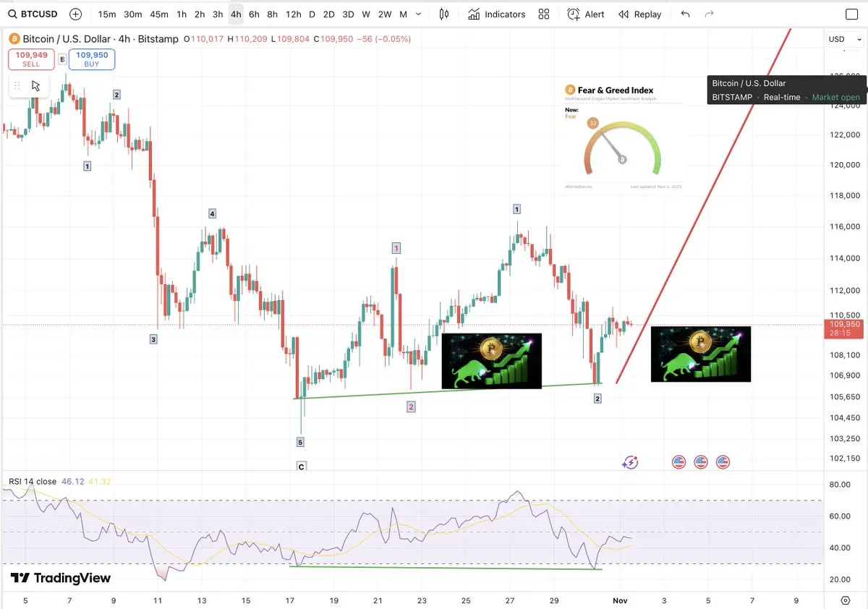
Task: Undo the last chart action
Action: pos(685,14)
